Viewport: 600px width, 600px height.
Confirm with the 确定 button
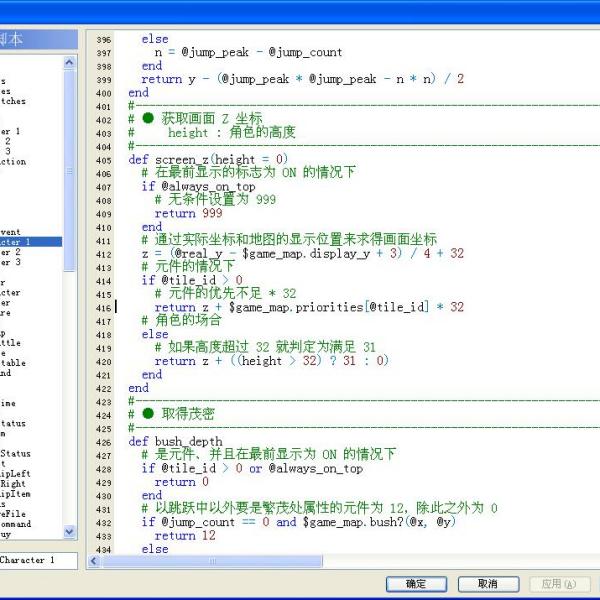pos(416,584)
